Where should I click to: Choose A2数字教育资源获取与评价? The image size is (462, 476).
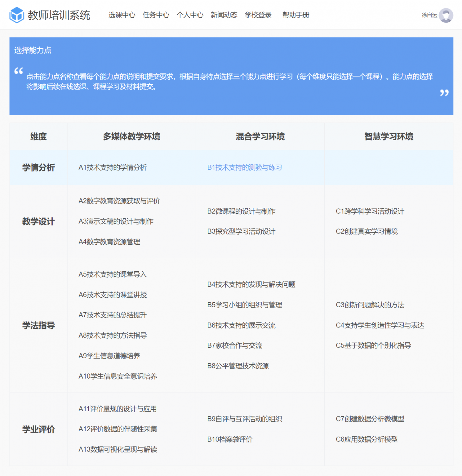click(x=119, y=201)
